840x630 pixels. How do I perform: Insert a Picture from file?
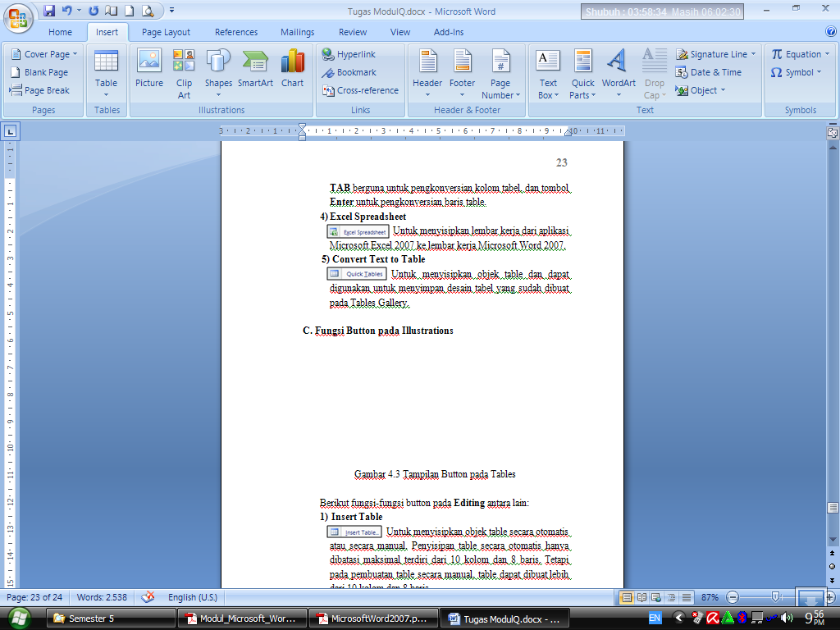point(149,68)
